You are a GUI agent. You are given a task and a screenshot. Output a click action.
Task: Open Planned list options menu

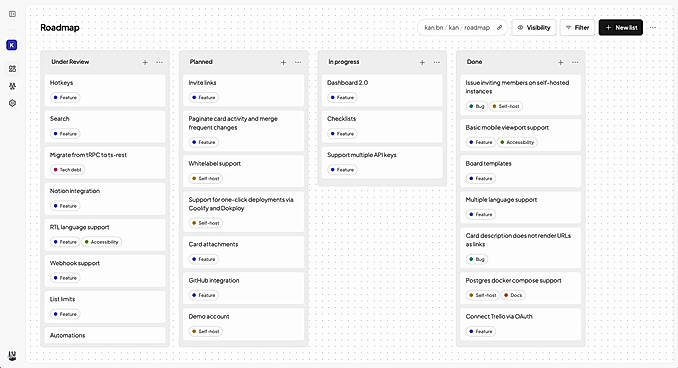(298, 62)
